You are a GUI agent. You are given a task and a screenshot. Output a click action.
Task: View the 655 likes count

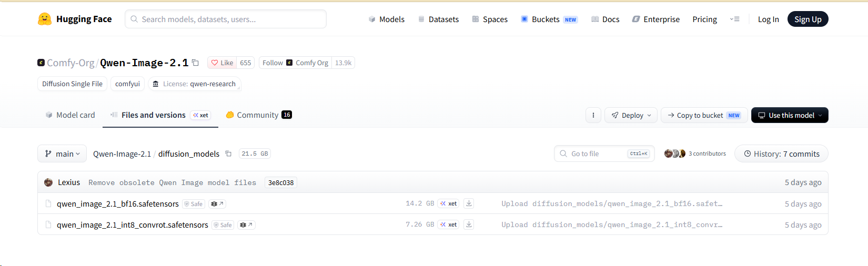(246, 63)
